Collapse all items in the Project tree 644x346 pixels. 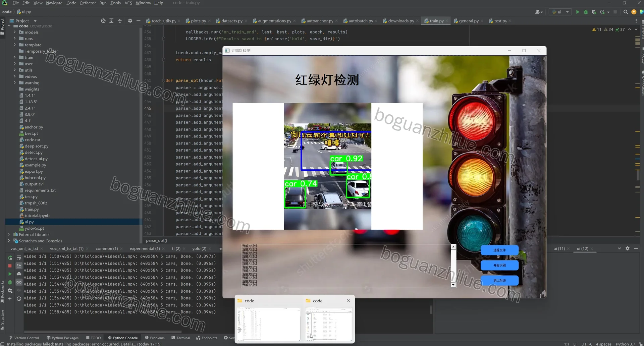(x=120, y=21)
